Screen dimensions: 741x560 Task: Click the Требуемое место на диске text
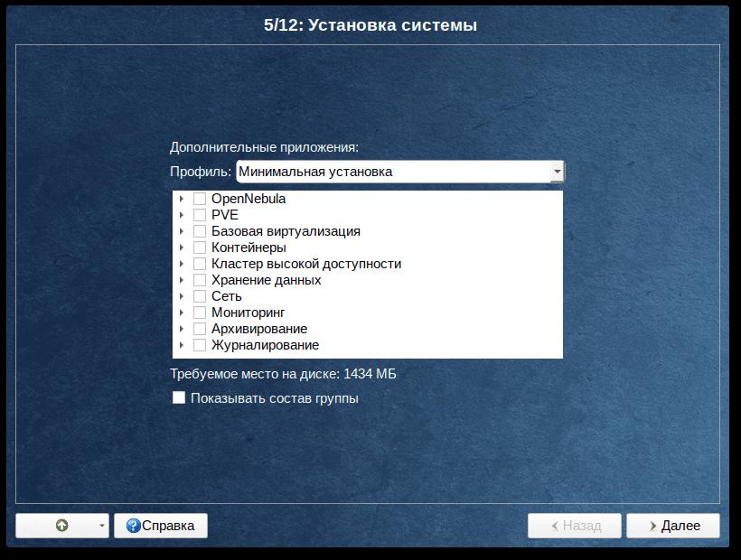[283, 374]
